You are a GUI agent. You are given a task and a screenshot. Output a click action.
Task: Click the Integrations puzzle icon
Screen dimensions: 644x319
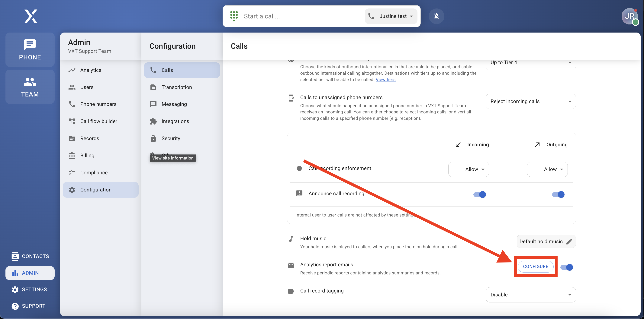pyautogui.click(x=153, y=121)
